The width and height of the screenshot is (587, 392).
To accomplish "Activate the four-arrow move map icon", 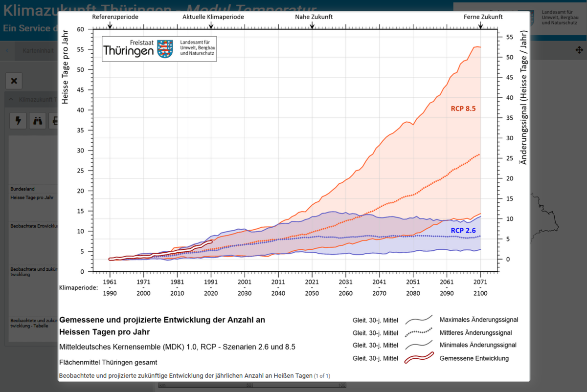I will 579,50.
